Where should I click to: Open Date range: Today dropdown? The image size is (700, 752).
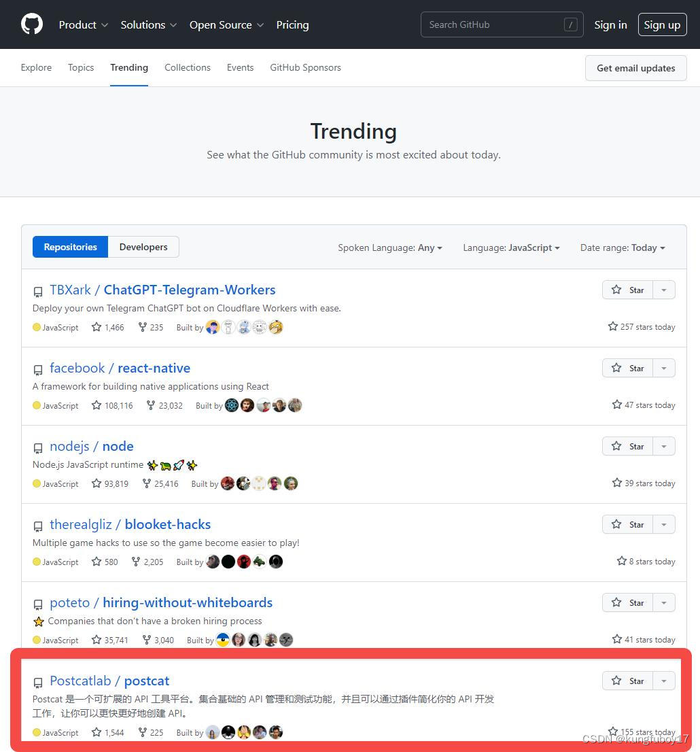pos(623,247)
